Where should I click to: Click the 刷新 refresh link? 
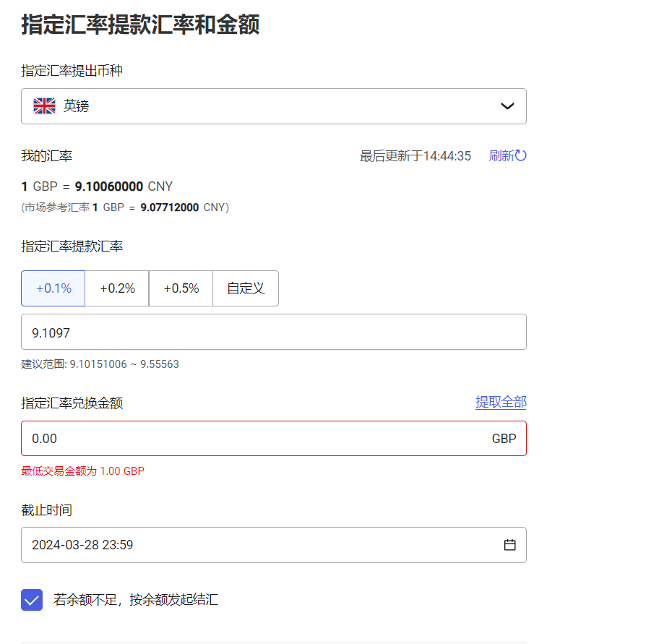point(501,155)
